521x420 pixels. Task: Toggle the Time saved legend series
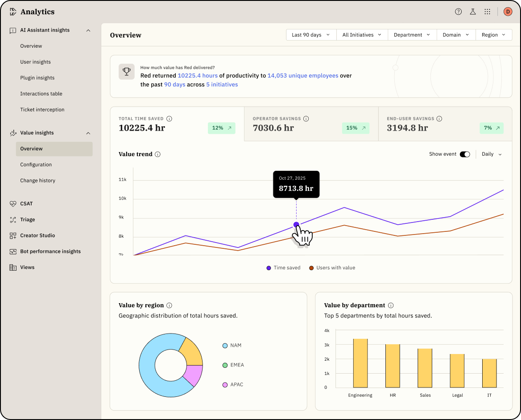coord(283,268)
